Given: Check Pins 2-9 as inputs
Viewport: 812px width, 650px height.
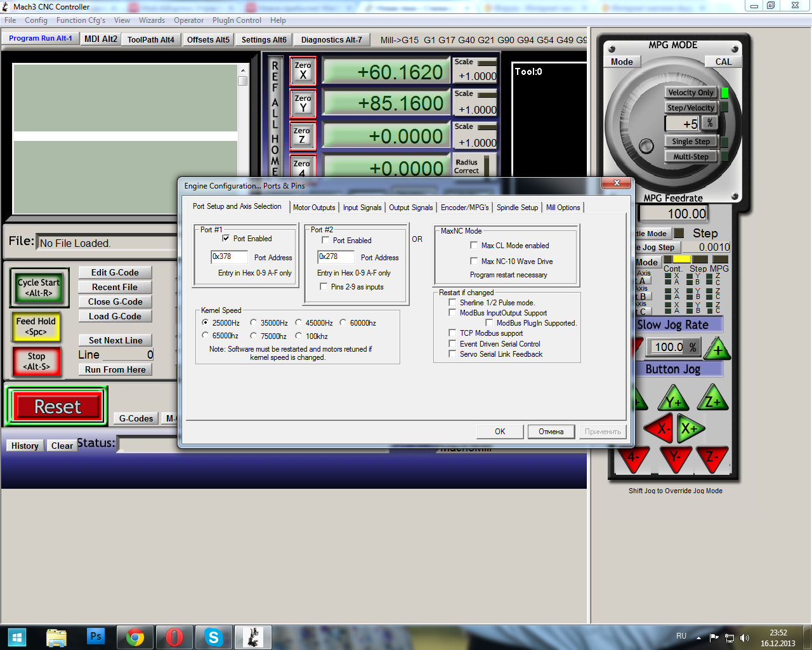Looking at the screenshot, I should coord(324,287).
